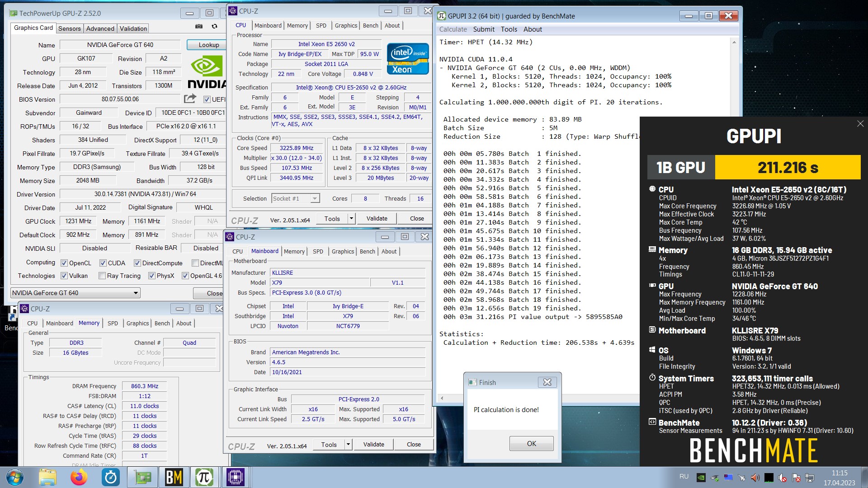This screenshot has width=868, height=488.
Task: Click the Safely Remove Hardware tray icon
Action: point(715,477)
